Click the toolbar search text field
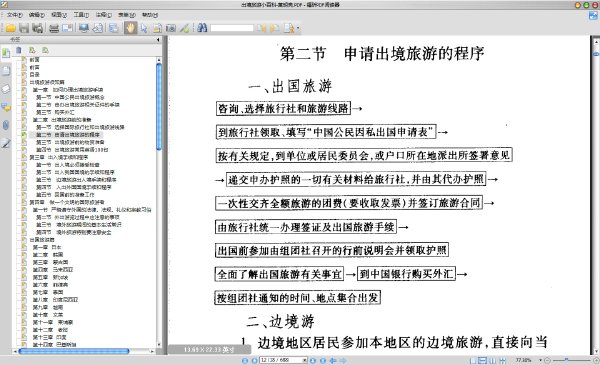The height and width of the screenshot is (365, 600). [232, 28]
